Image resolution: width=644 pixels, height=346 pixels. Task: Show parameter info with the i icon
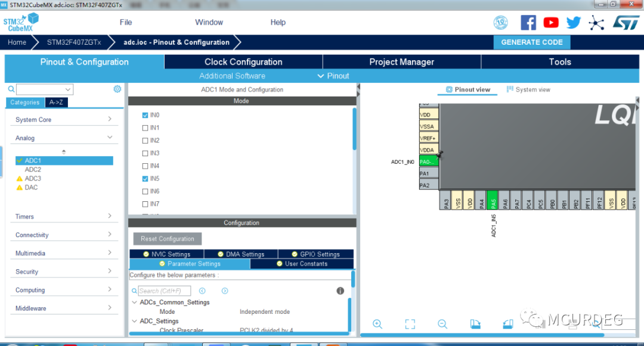coord(340,291)
